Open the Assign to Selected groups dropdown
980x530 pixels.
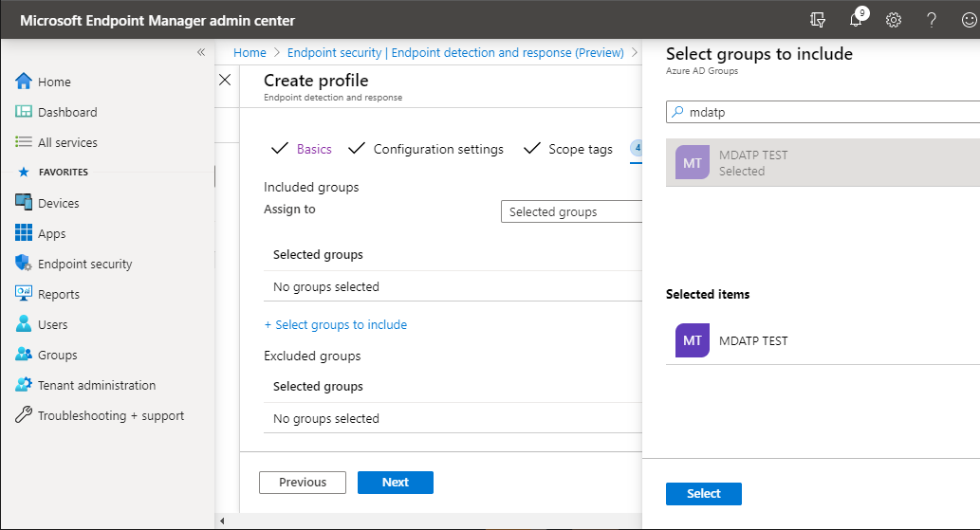pyautogui.click(x=571, y=211)
